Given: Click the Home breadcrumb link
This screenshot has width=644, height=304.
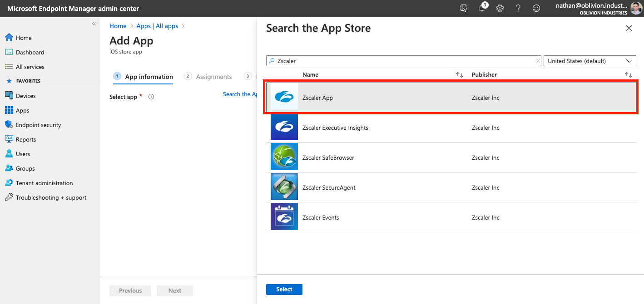Looking at the screenshot, I should (118, 26).
